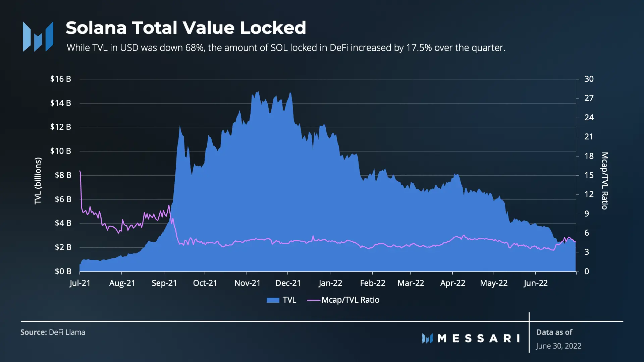Click the small Messari logo icon in footer

point(427,338)
